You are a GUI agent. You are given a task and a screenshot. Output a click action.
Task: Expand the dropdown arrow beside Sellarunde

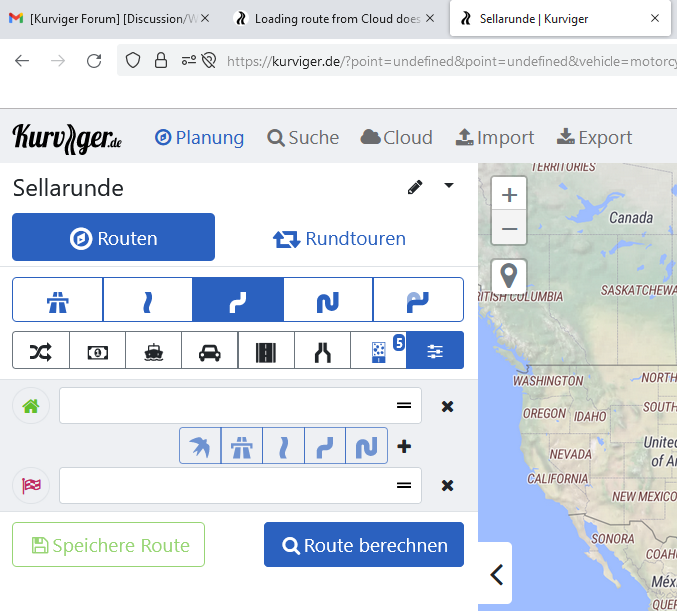(449, 186)
